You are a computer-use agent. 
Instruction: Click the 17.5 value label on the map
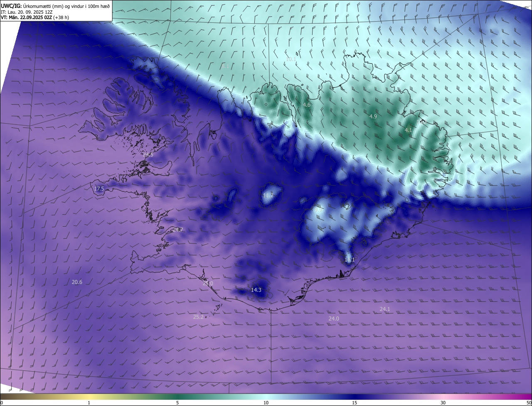[99, 189]
